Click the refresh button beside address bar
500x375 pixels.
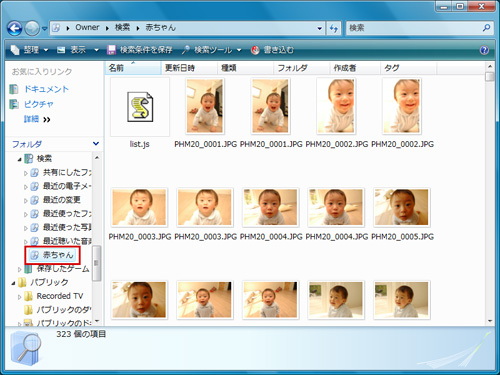[x=334, y=28]
